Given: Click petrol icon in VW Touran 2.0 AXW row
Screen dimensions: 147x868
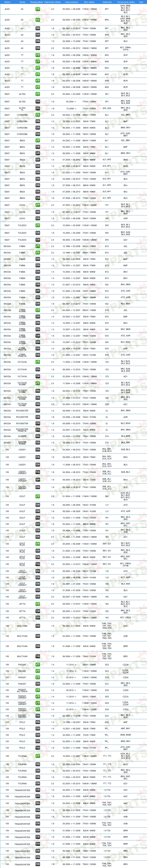Looking at the screenshot, I should tap(38, 756).
